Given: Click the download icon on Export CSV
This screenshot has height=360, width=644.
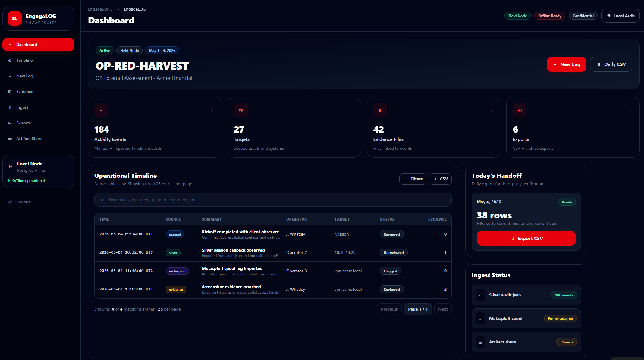Looking at the screenshot, I should pyautogui.click(x=513, y=239).
